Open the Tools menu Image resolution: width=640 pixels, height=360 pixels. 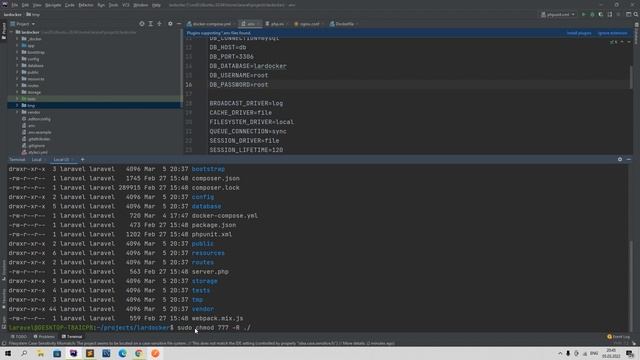pyautogui.click(x=113, y=5)
